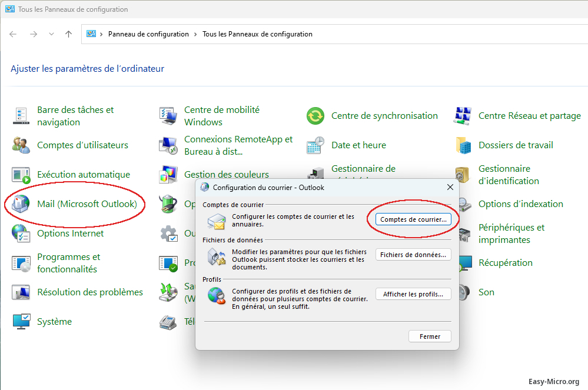The image size is (588, 390).
Task: Click the Fichiers de données section icon
Action: point(217,256)
